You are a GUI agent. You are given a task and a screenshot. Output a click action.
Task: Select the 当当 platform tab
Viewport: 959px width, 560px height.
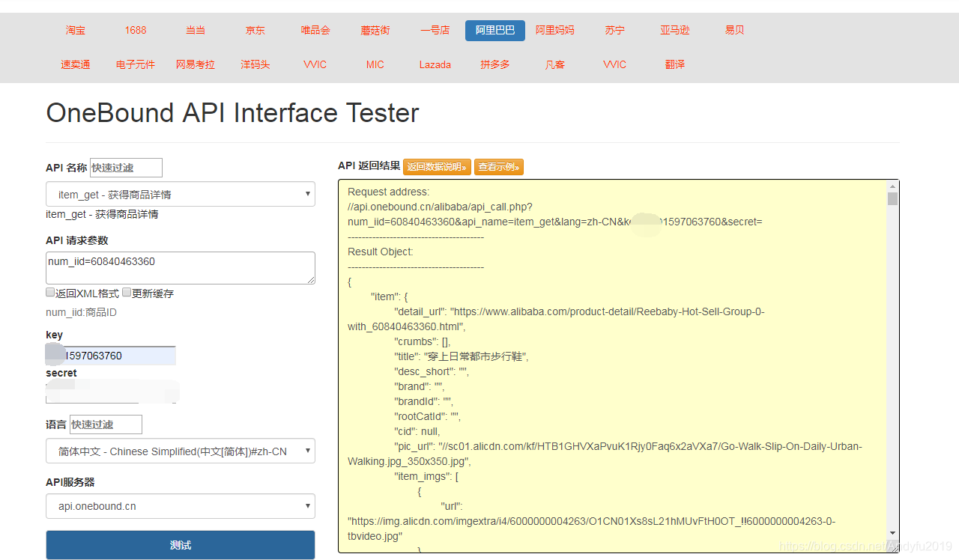click(196, 31)
